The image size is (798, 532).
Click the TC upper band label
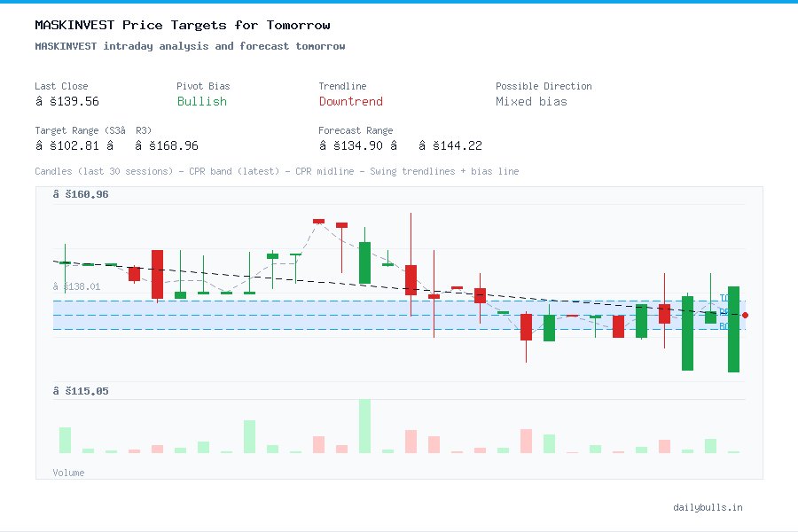[726, 297]
